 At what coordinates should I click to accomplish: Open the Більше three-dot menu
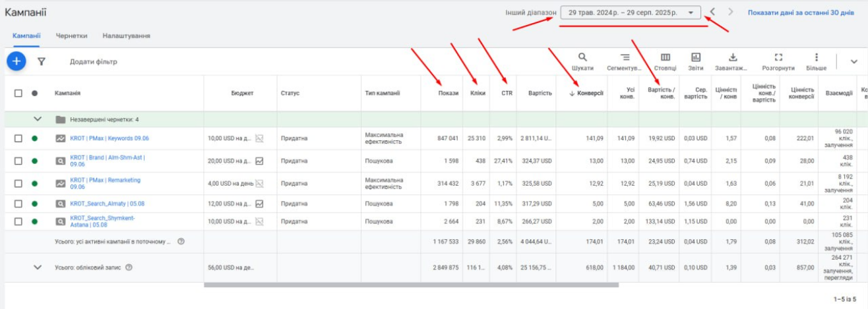(x=817, y=57)
